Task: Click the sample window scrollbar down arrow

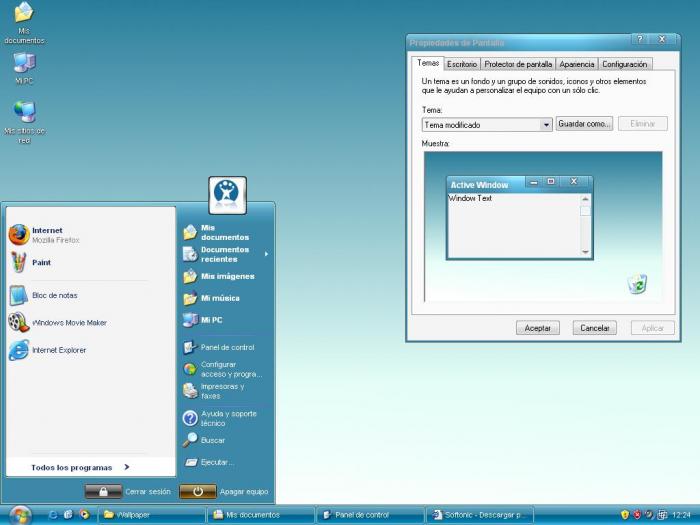Action: (x=585, y=252)
